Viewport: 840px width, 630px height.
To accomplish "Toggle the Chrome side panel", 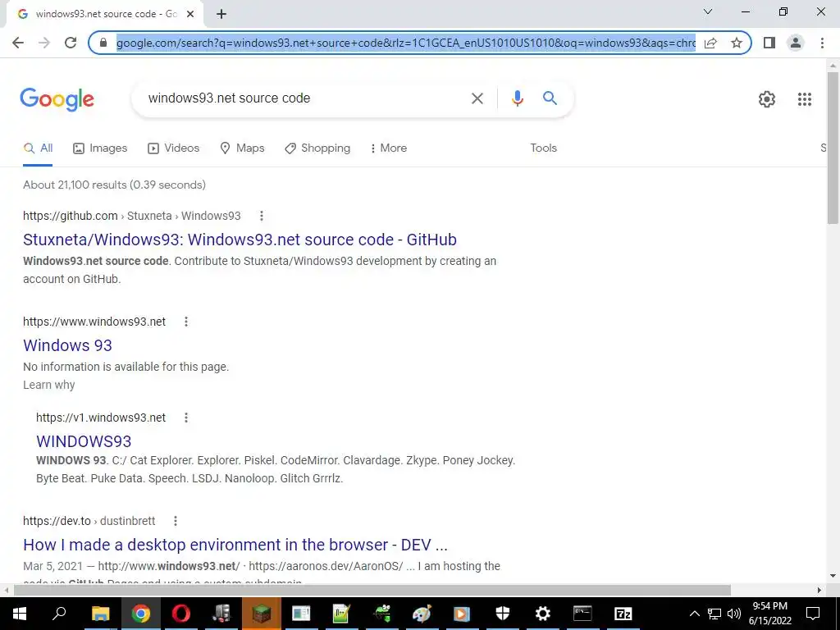I will point(769,43).
